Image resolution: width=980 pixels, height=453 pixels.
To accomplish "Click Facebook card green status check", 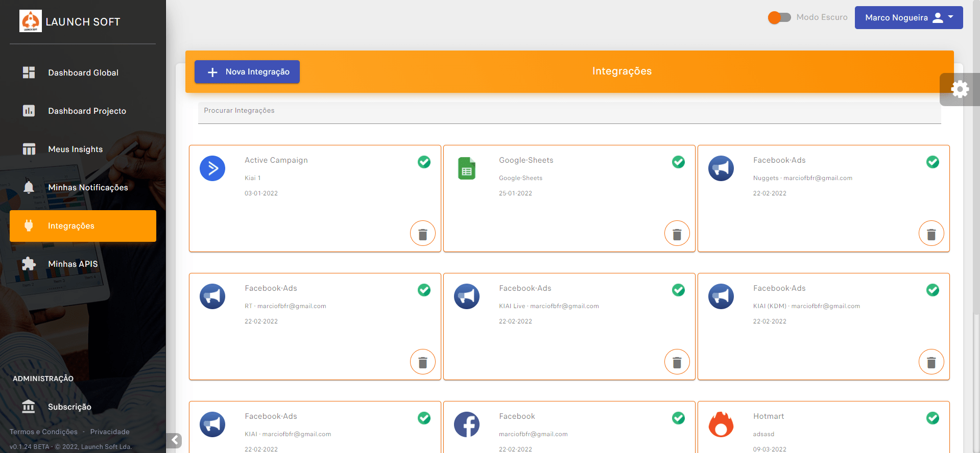I will 678,418.
